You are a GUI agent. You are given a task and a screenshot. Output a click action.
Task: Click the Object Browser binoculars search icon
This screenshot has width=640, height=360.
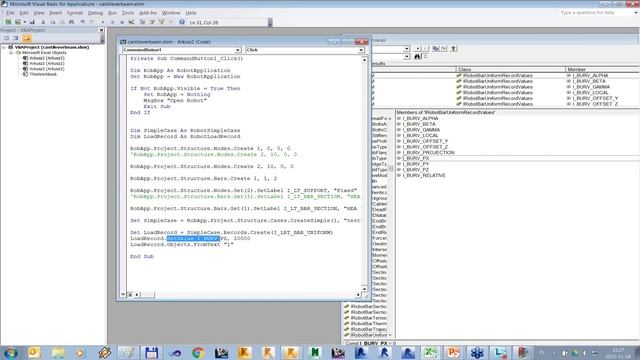[x=417, y=56]
